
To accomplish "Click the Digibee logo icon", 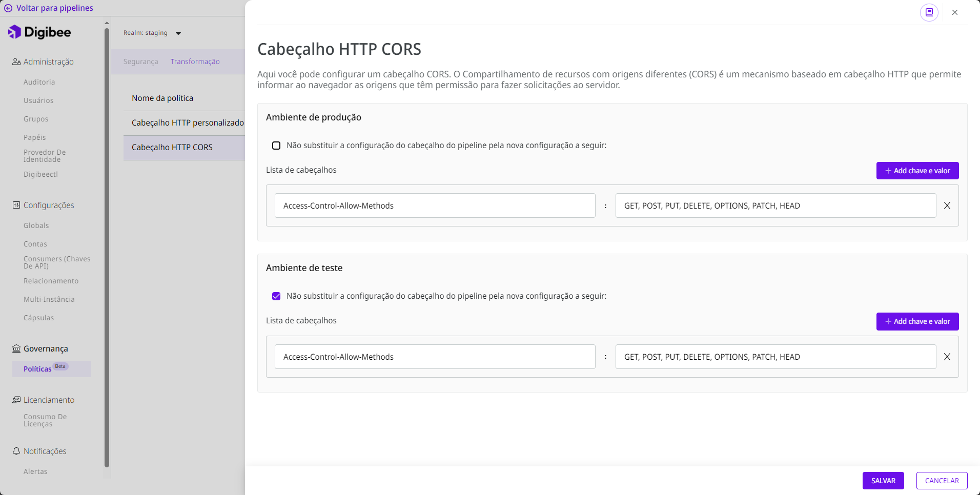I will click(15, 32).
